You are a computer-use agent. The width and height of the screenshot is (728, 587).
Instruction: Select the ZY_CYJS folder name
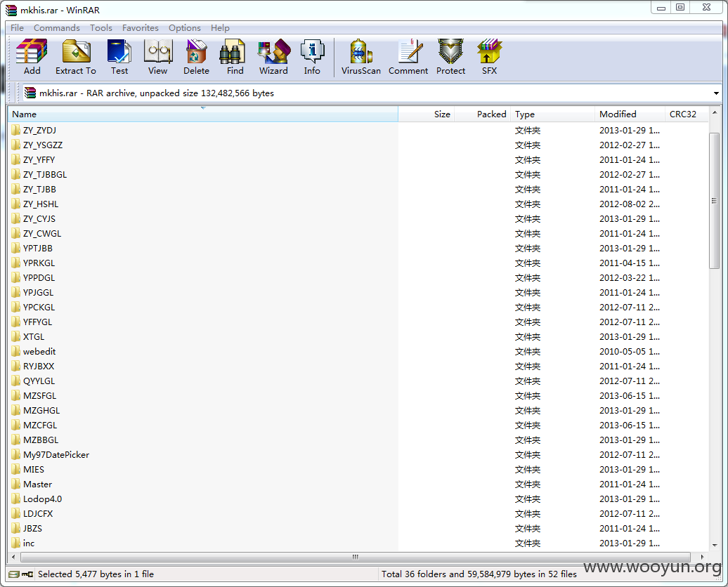[39, 219]
